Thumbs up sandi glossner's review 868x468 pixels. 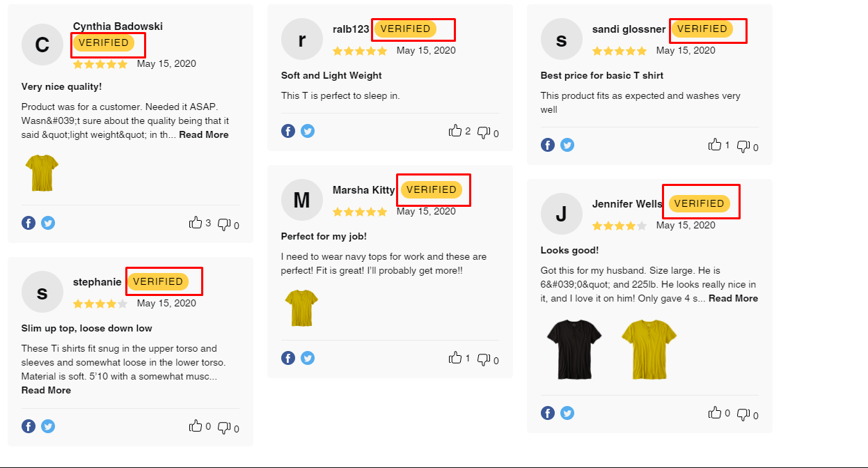pos(716,144)
